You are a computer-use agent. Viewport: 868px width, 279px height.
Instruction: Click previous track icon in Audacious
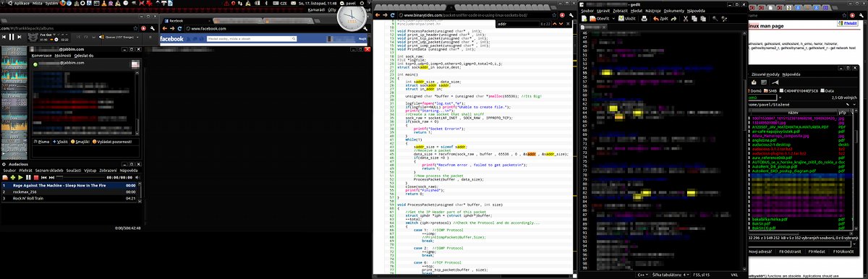(43, 177)
